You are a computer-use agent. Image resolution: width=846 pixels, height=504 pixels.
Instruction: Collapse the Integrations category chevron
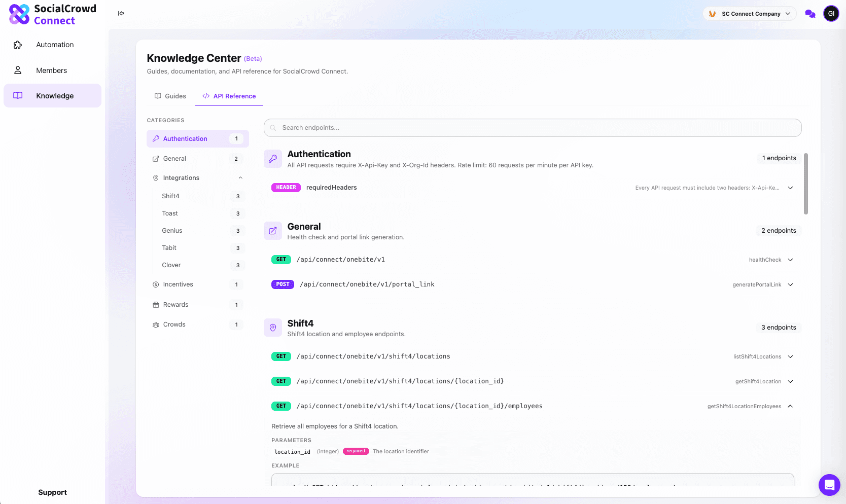pos(240,178)
